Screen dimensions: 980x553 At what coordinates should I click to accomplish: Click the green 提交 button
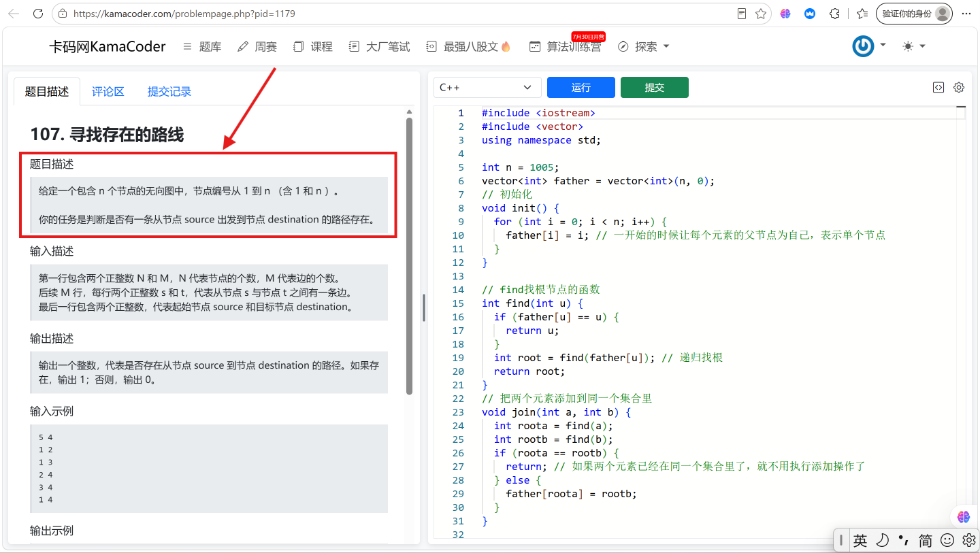(x=655, y=87)
